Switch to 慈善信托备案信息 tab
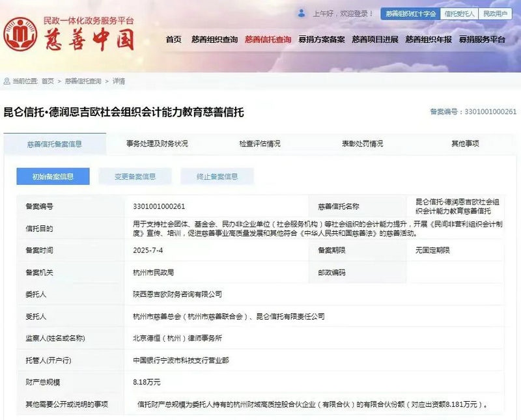Viewport: 521px width, 420px height. (55, 144)
